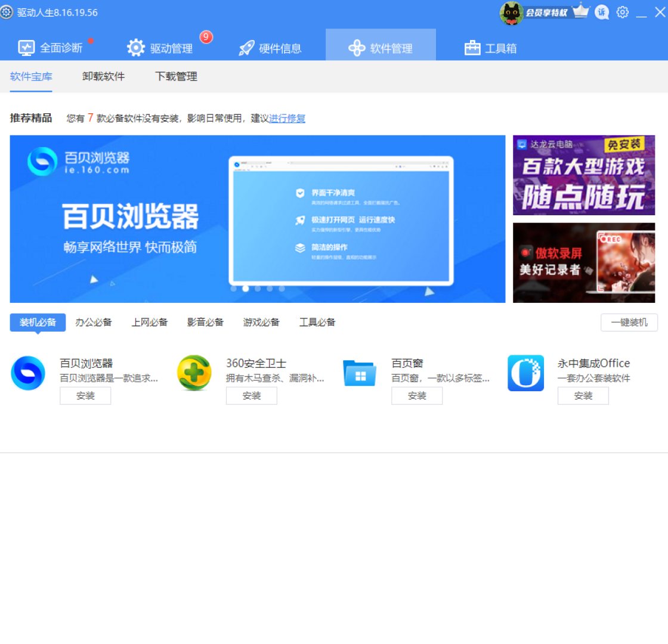Switch to 驱动管理 tab
668x644 pixels.
click(160, 48)
